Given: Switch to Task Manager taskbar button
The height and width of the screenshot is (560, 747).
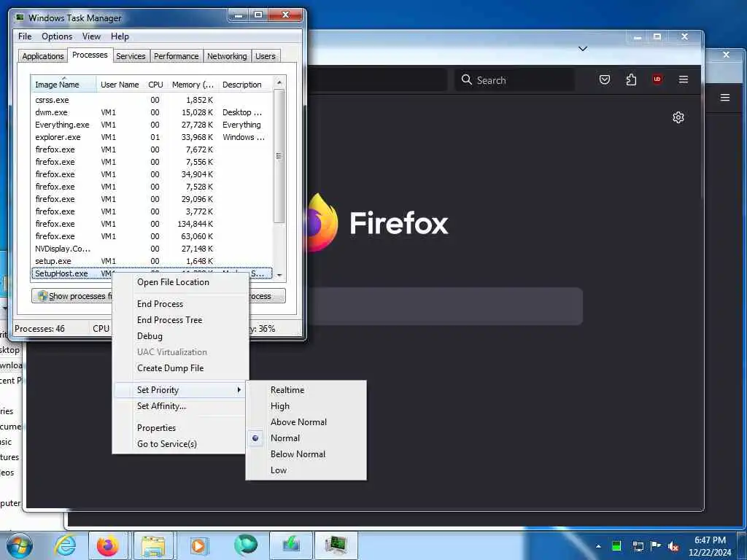Looking at the screenshot, I should tap(336, 545).
